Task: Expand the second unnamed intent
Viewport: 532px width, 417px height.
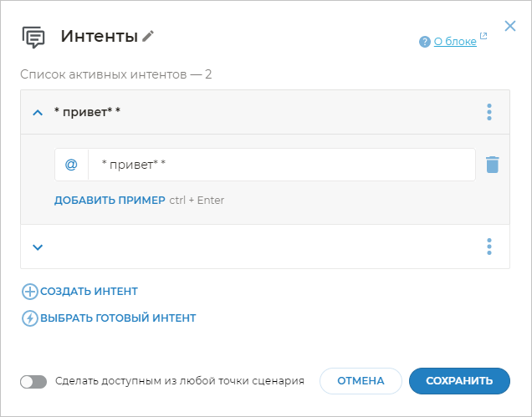Action: coord(37,247)
